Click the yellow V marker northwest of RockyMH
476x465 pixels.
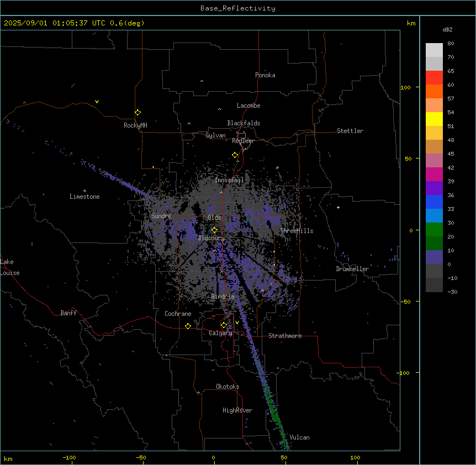(97, 102)
